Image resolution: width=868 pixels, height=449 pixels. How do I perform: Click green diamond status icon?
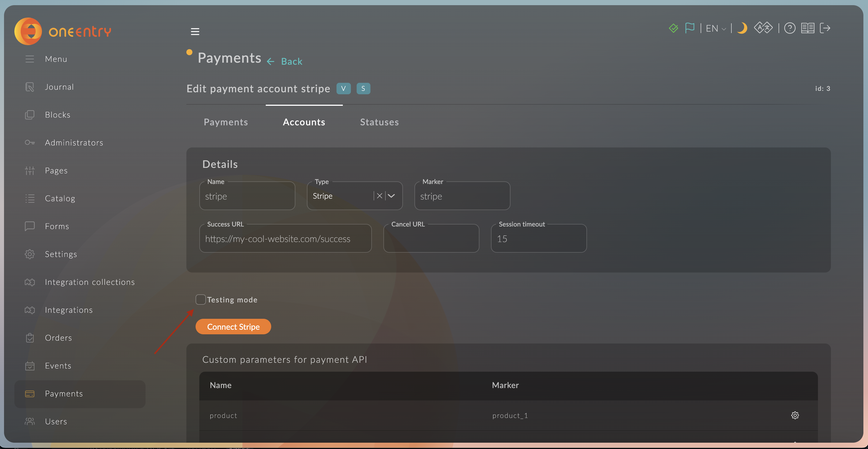click(x=673, y=28)
